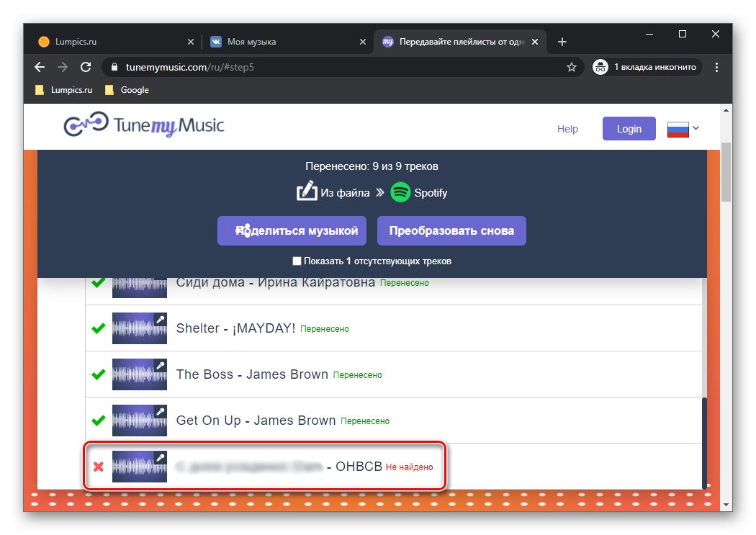
Task: Click the Login button
Action: pyautogui.click(x=629, y=128)
